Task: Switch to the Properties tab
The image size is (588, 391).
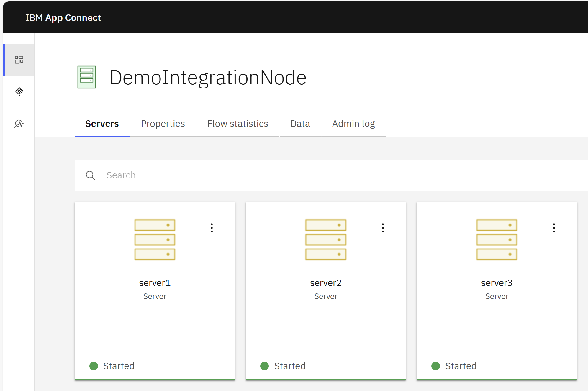Action: point(163,124)
